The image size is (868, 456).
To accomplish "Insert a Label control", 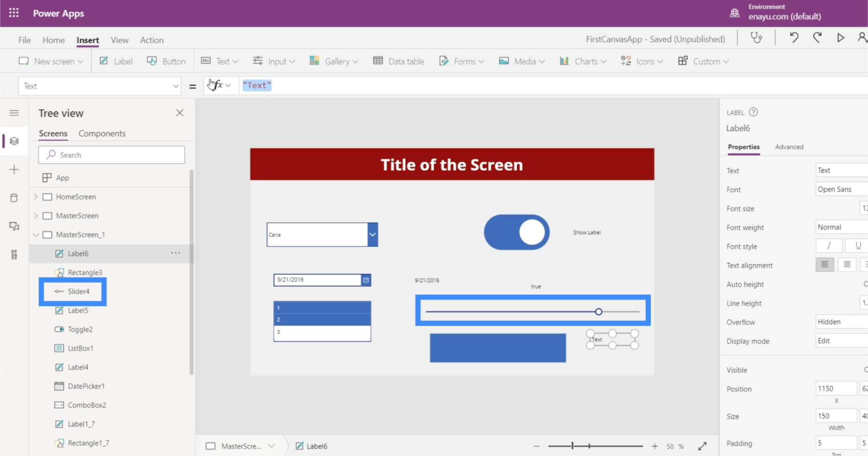I will (116, 61).
